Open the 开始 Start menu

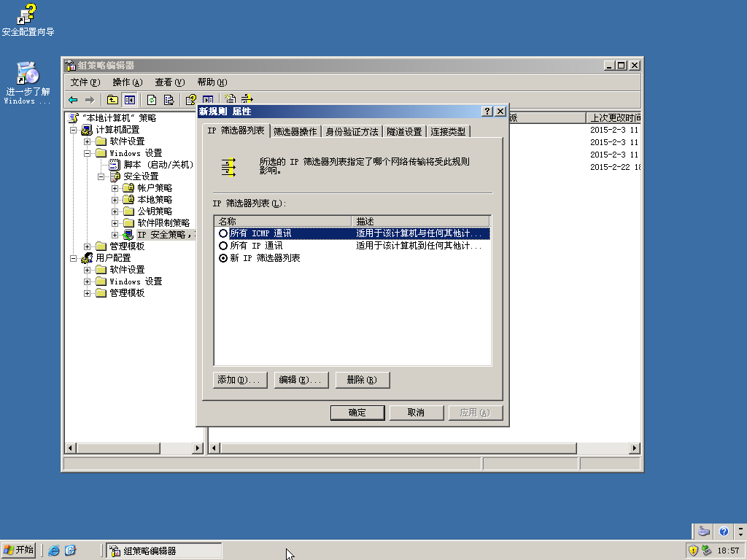coord(19,551)
